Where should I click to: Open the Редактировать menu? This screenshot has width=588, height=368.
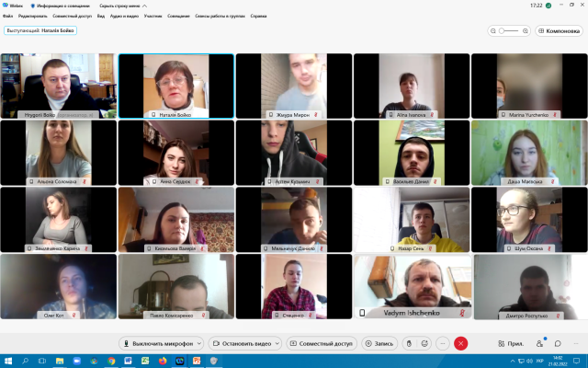[x=33, y=17]
